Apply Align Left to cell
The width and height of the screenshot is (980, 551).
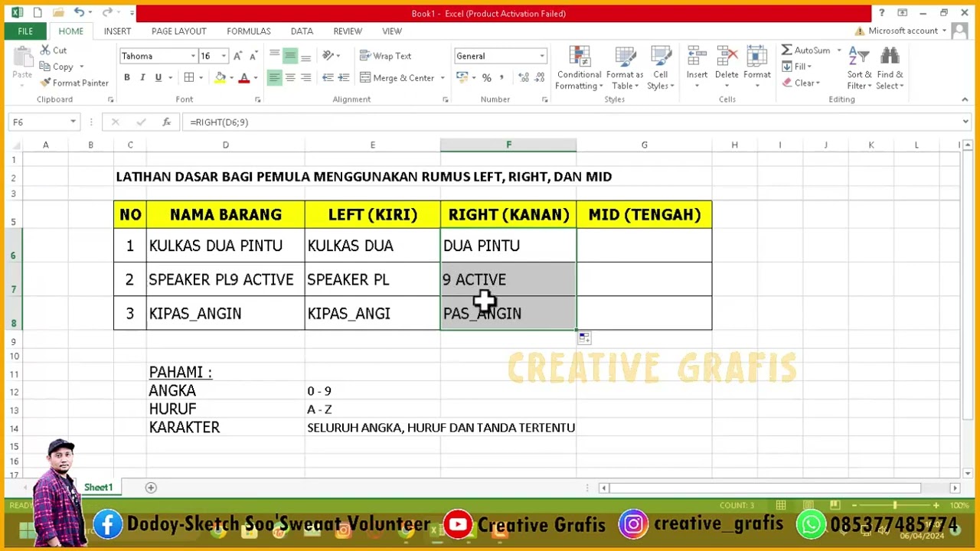(274, 77)
